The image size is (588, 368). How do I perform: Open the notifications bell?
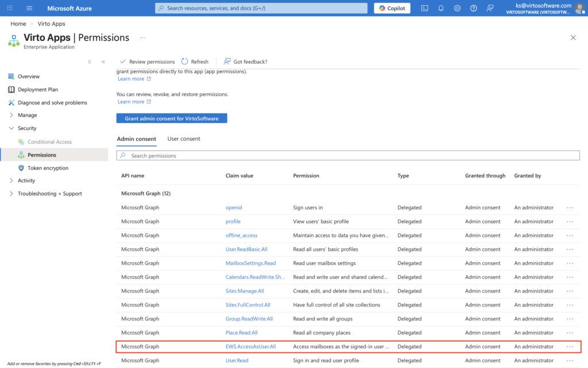(x=441, y=8)
